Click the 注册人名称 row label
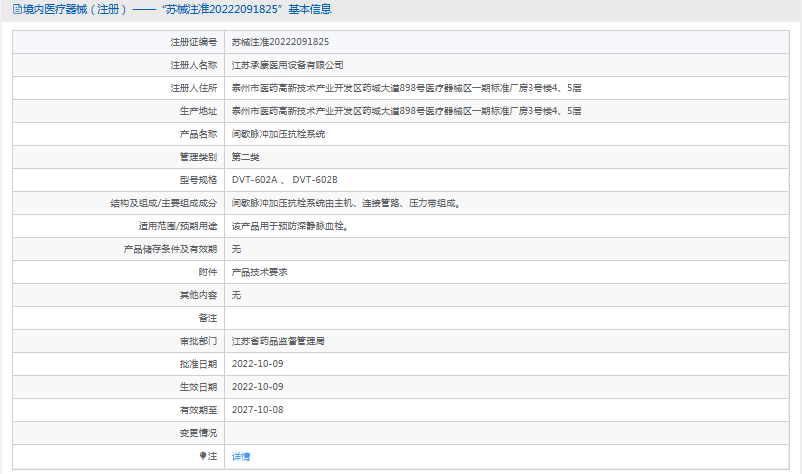Screen dimensions: 802x474 (194, 65)
